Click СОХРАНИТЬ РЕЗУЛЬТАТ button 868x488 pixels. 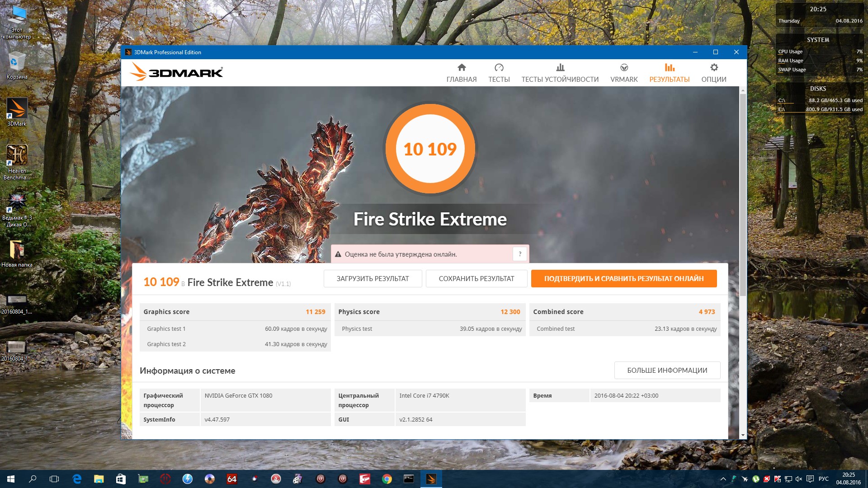pos(476,279)
